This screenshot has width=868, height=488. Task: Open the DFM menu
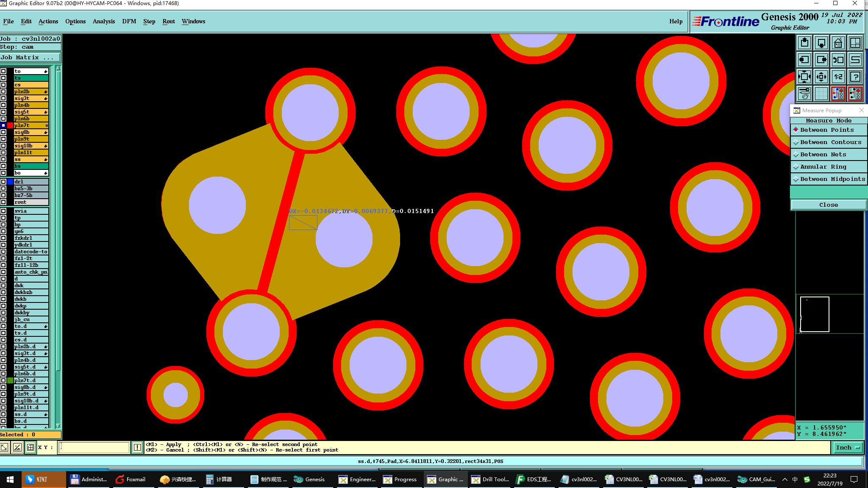coord(129,22)
